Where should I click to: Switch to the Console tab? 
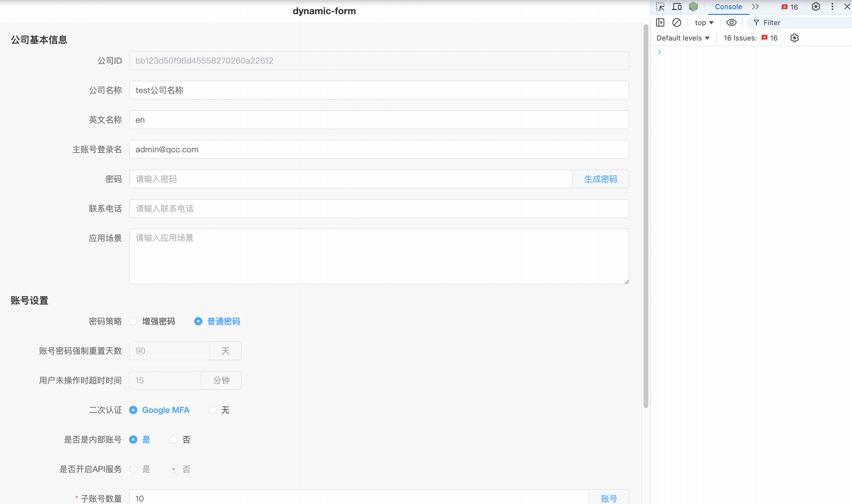(728, 7)
